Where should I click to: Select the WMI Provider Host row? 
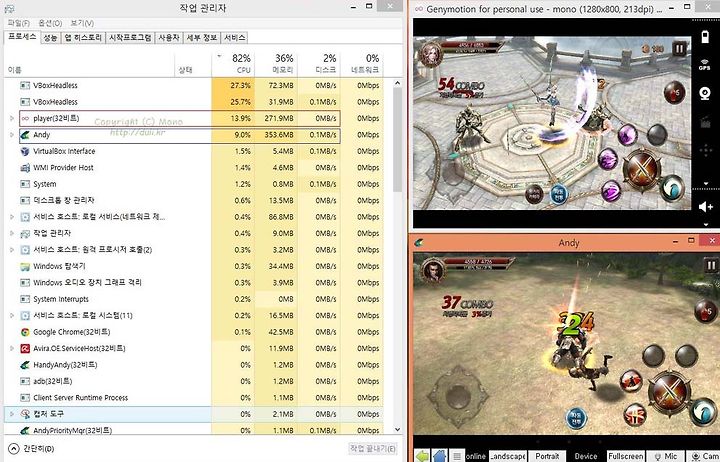[x=195, y=168]
